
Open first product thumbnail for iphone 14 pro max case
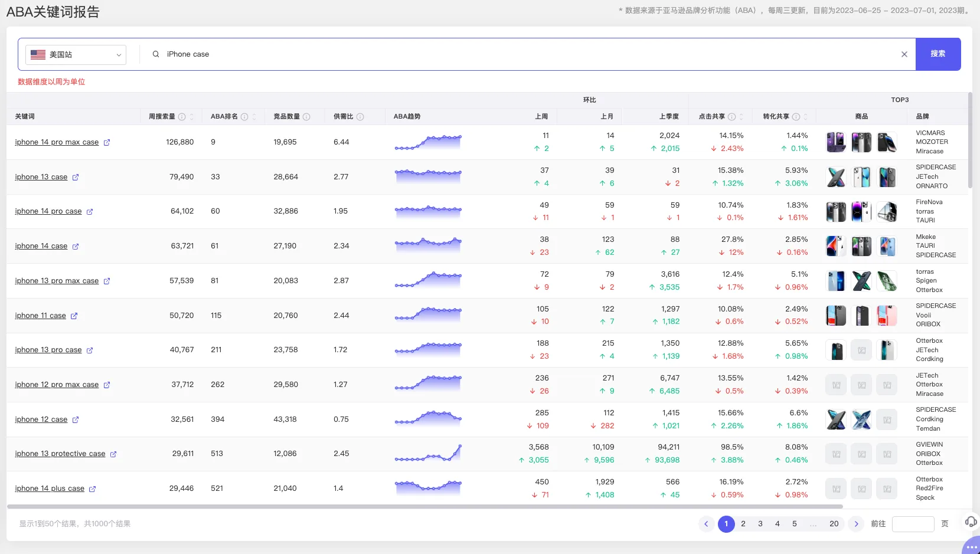tap(836, 142)
